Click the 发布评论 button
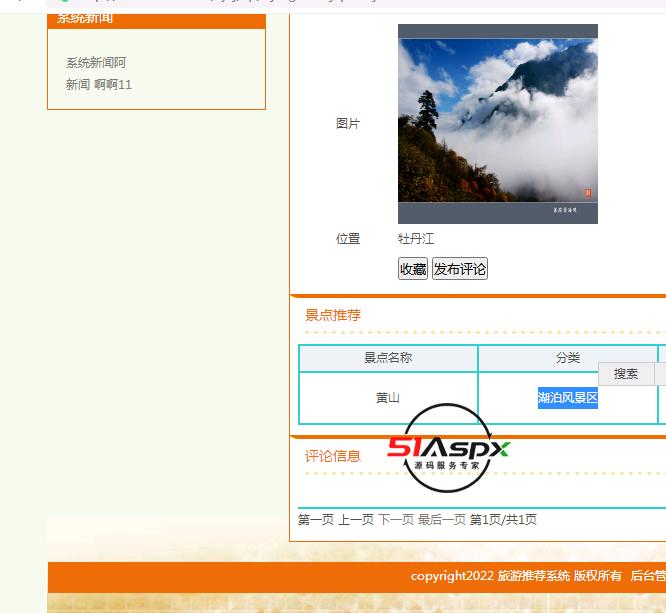666x613 pixels. click(x=460, y=268)
